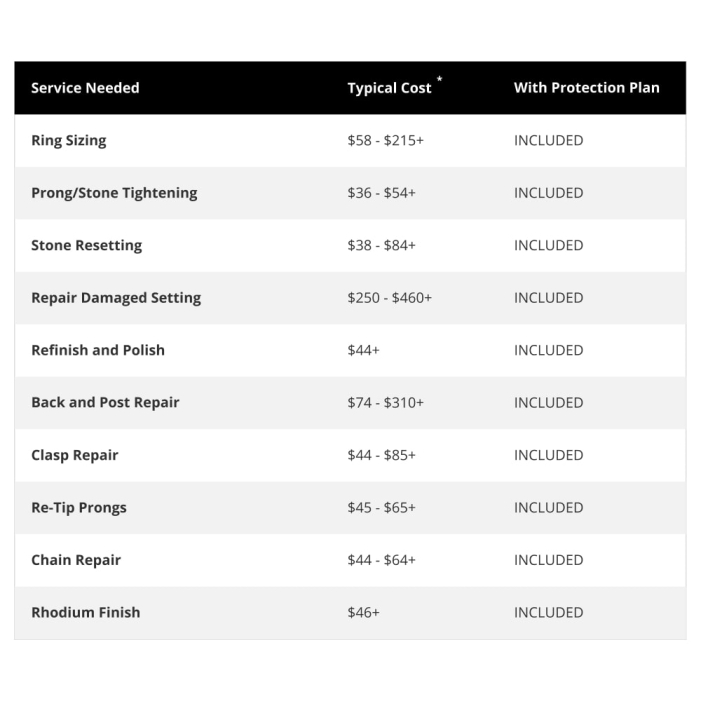701x701 pixels.
Task: Select the Clasp Repair service name
Action: pyautogui.click(x=75, y=455)
